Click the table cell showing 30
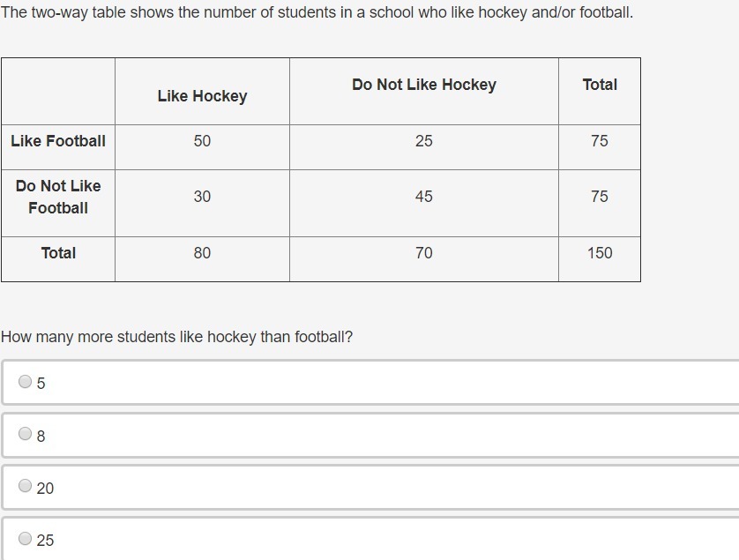The width and height of the screenshot is (739, 560). [202, 197]
